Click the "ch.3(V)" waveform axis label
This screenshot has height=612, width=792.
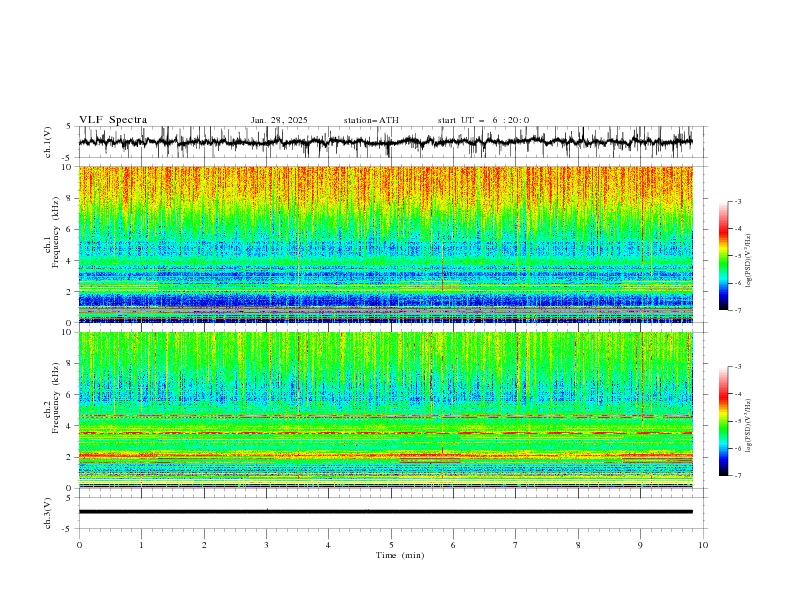(48, 513)
